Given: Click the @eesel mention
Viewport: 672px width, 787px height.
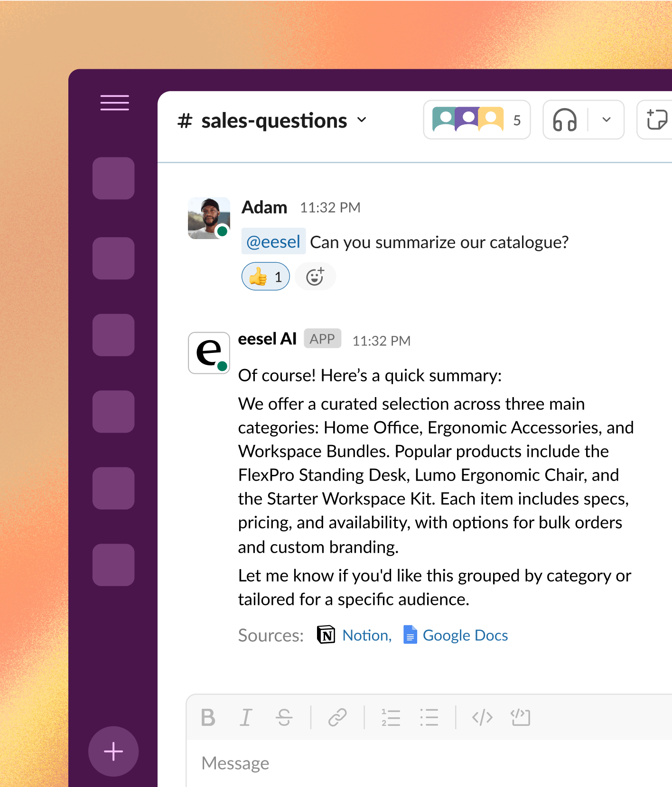Looking at the screenshot, I should (x=273, y=242).
